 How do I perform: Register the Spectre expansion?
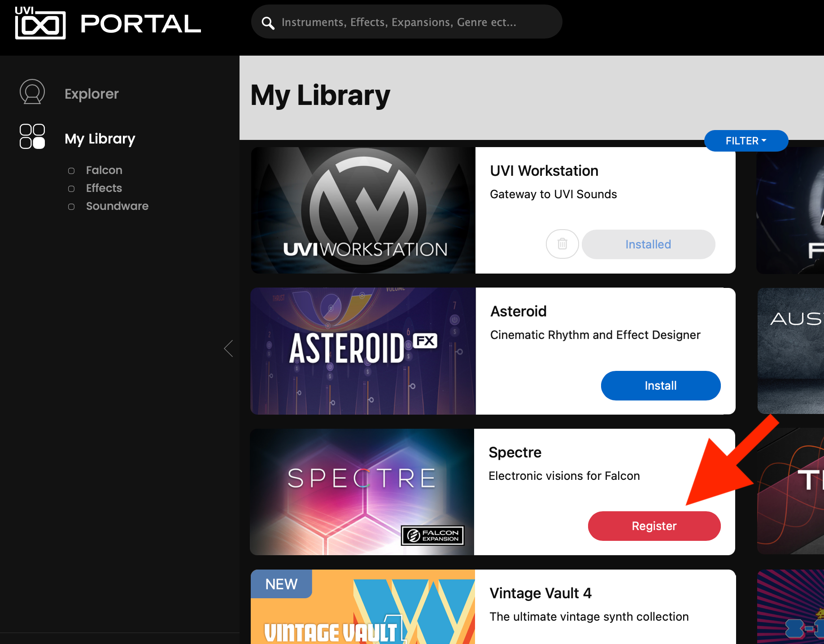[654, 526]
